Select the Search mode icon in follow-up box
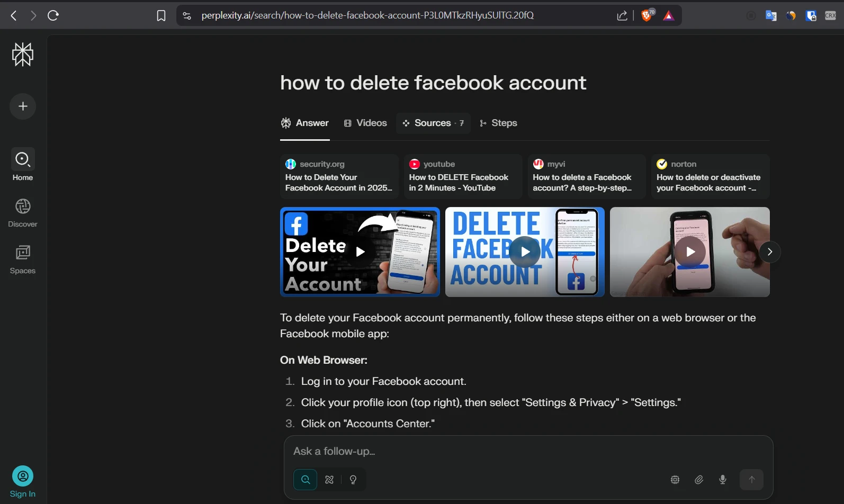The width and height of the screenshot is (844, 504). (306, 480)
